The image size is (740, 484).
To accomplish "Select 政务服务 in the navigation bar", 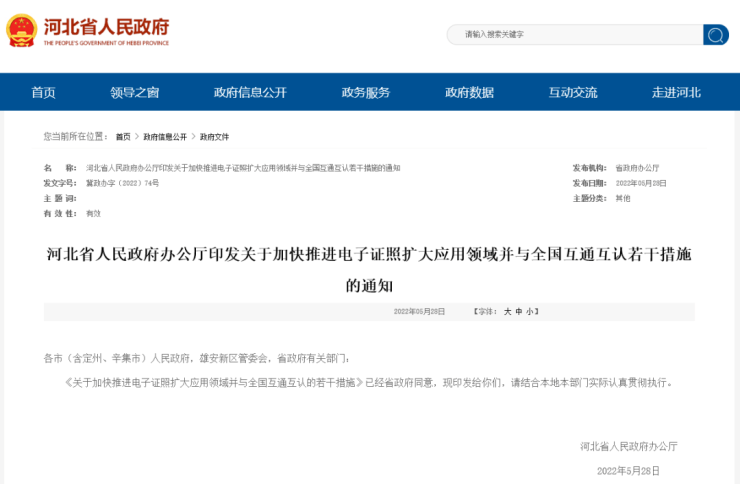I will click(x=366, y=92).
